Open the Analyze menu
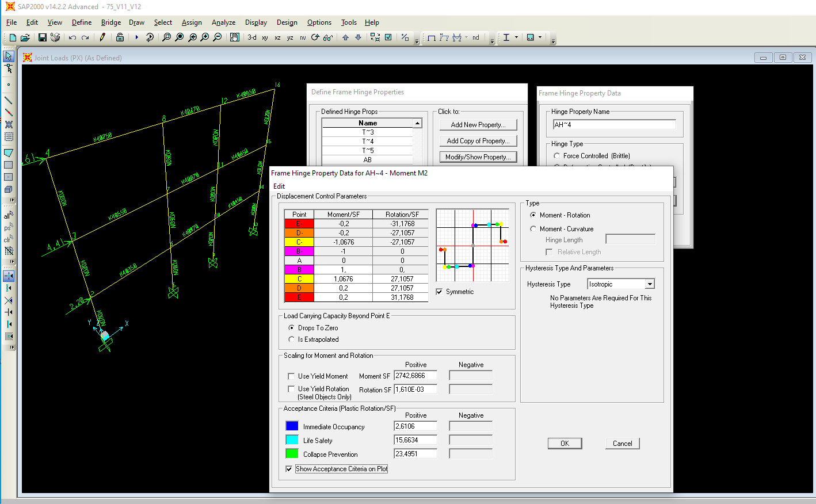 [223, 22]
